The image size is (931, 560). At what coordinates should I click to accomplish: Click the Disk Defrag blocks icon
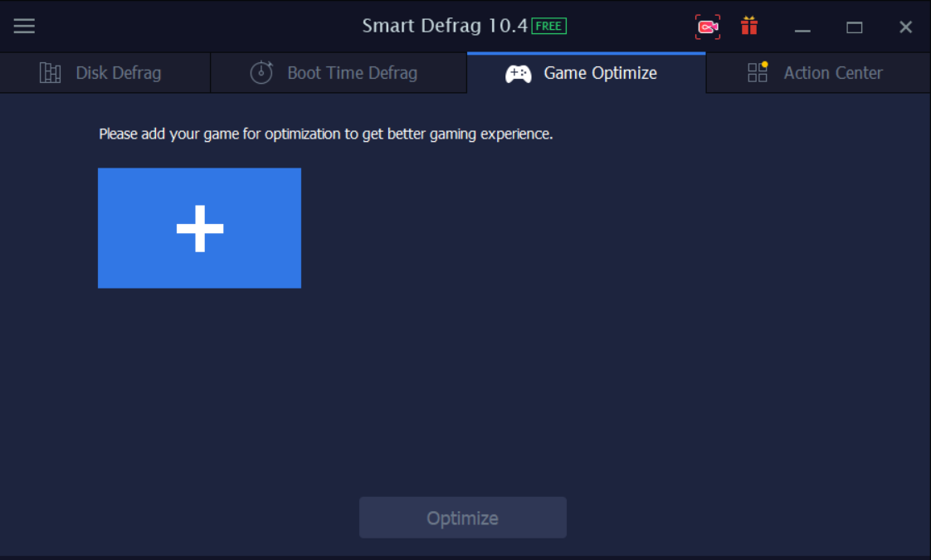[x=50, y=72]
